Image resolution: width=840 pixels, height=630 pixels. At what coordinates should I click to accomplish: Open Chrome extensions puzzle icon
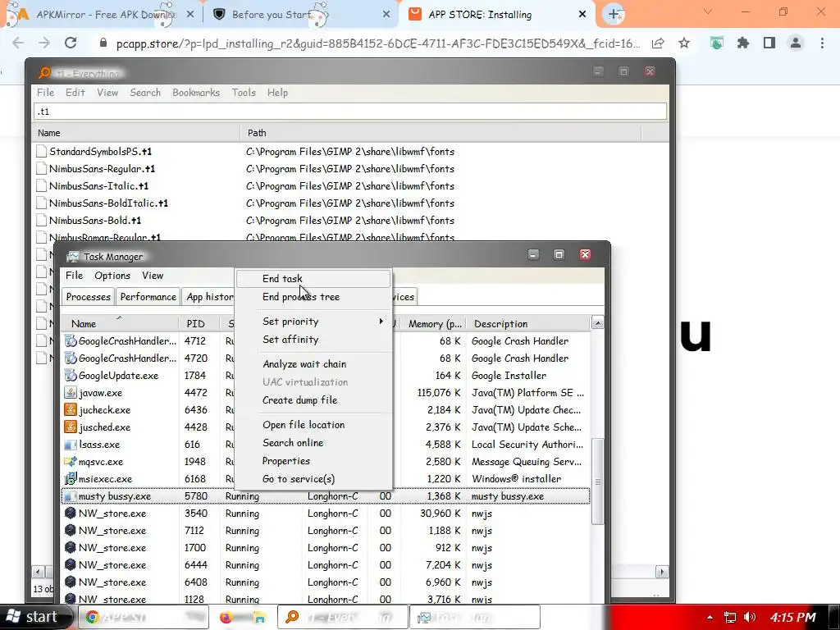coord(743,43)
